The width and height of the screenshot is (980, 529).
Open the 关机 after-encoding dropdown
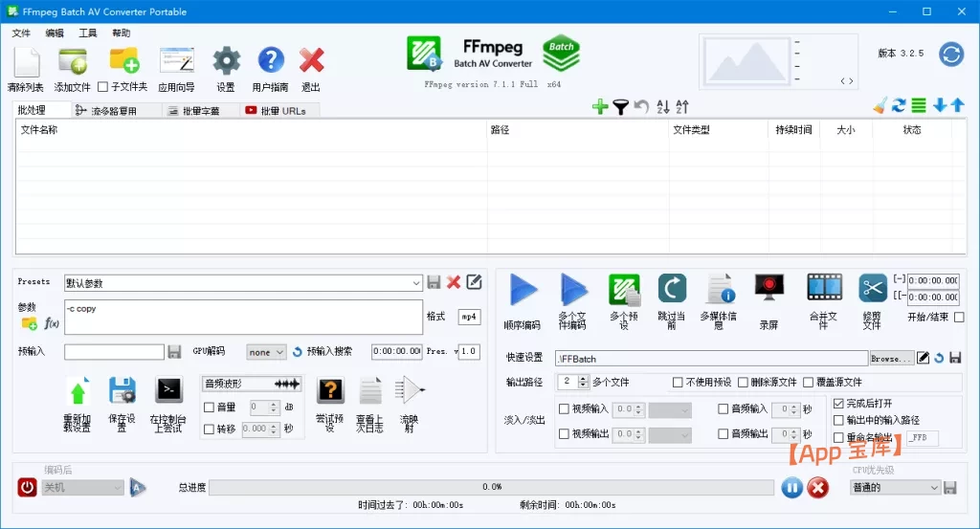(83, 487)
